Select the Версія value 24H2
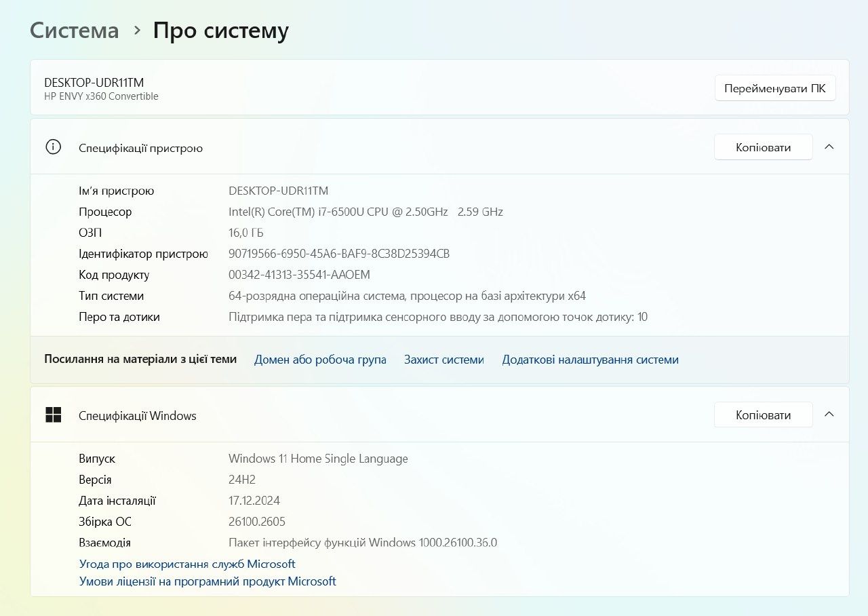Screen dimensions: 868x616 coord(242,480)
